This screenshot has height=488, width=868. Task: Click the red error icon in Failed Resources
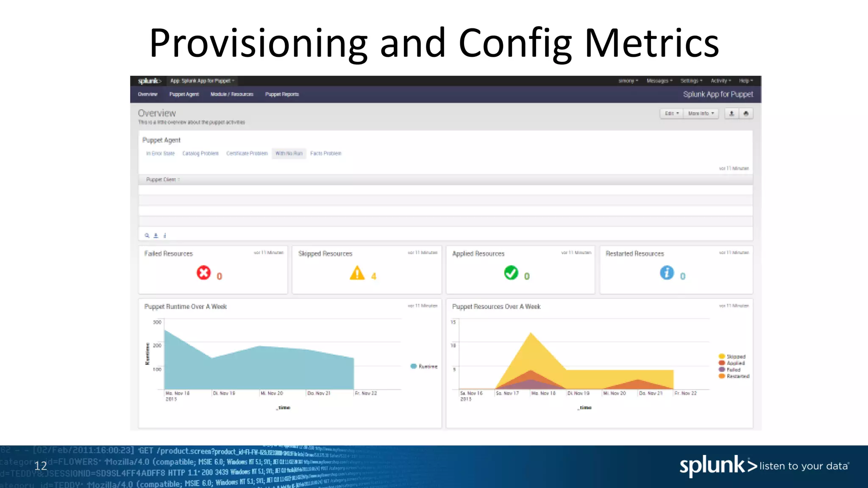[x=203, y=272]
